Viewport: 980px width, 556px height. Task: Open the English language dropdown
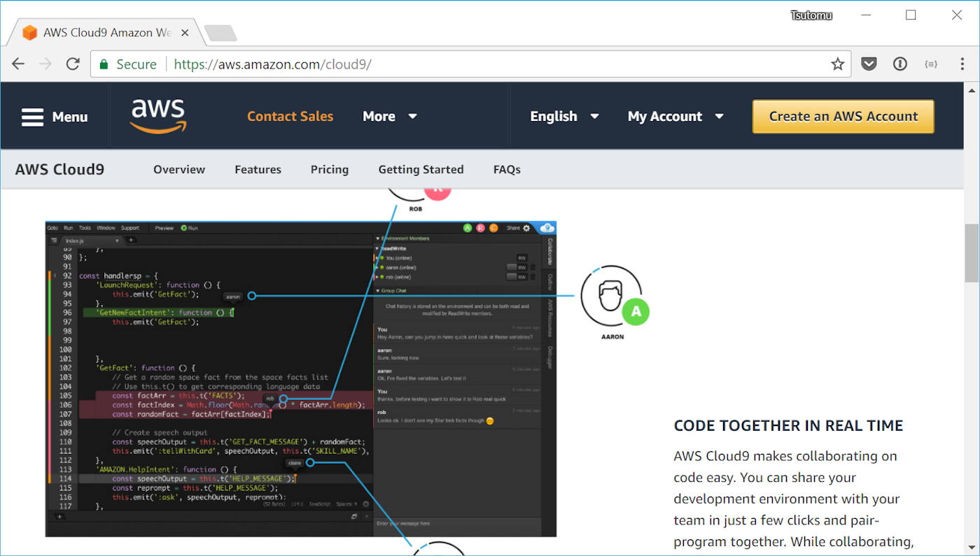pyautogui.click(x=564, y=116)
